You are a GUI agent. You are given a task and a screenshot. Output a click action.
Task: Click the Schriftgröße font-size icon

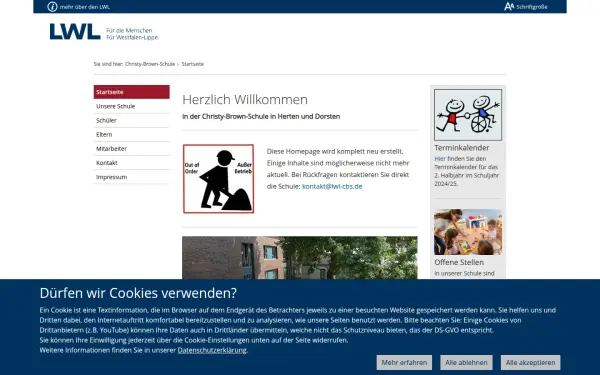[x=509, y=7]
